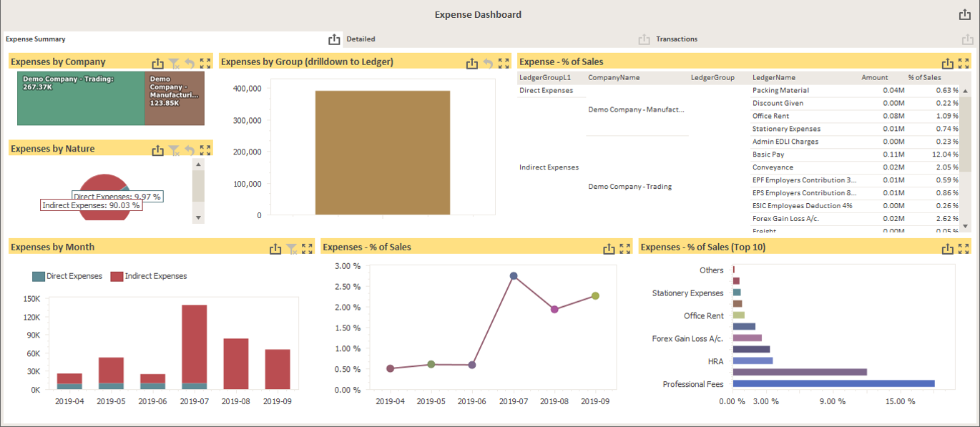Export the Expenses - % of Sales (Top 10) chart
The width and height of the screenshot is (980, 427).
(946, 247)
